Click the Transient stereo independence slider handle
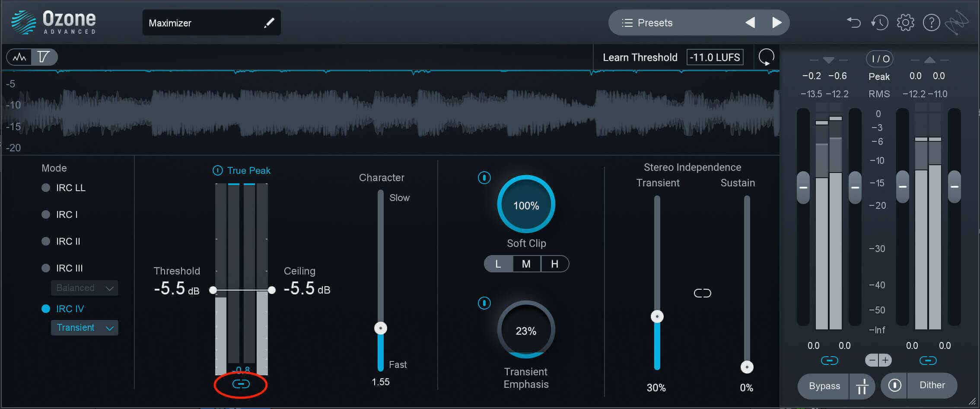 coord(657,316)
